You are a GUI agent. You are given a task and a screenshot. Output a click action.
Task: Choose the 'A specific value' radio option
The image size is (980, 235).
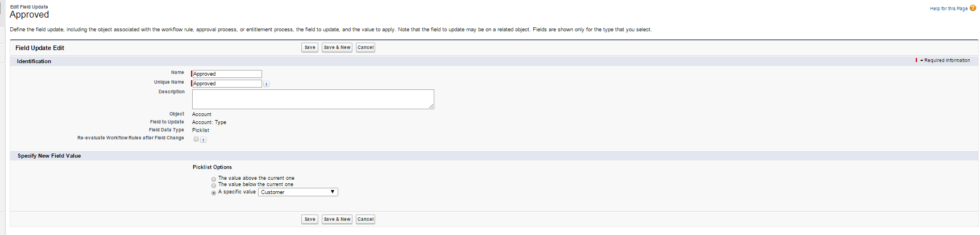click(x=214, y=193)
